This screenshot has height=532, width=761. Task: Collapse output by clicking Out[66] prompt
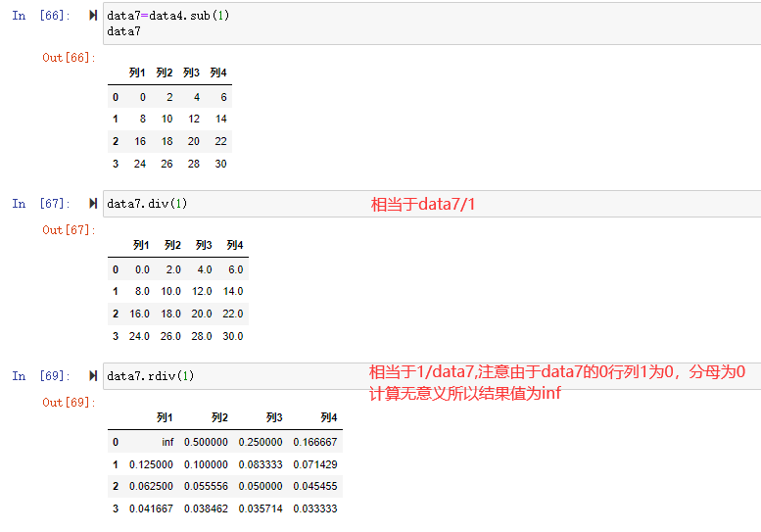pyautogui.click(x=67, y=58)
